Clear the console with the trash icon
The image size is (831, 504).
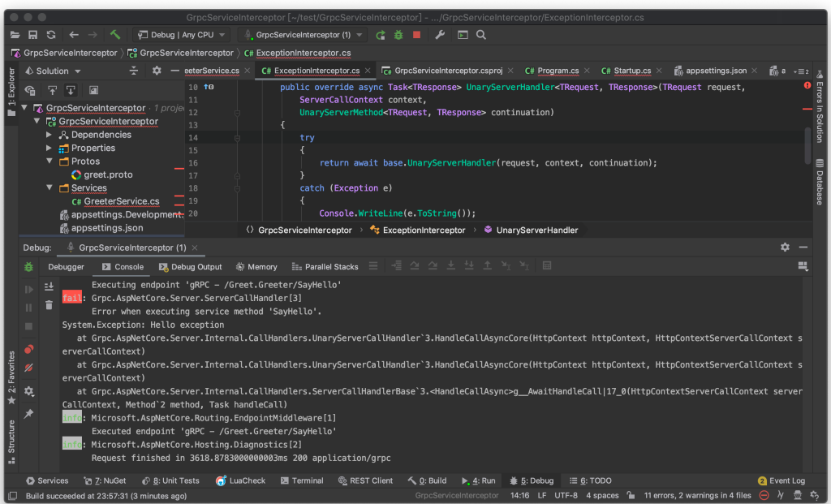pos(49,305)
